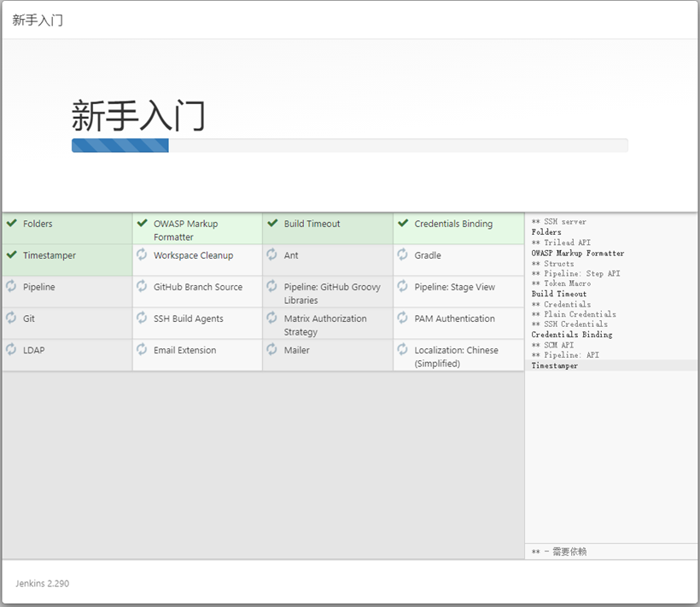Select the Workspace Cleanup plugin label

193,255
